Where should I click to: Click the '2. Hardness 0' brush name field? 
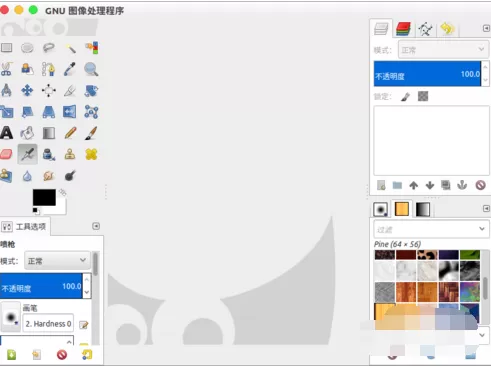click(x=48, y=323)
